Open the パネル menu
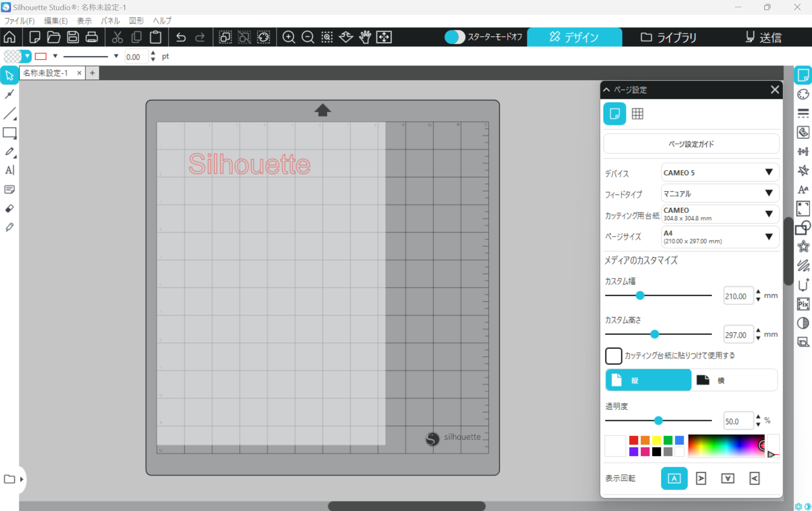The height and width of the screenshot is (511, 812). coord(110,21)
